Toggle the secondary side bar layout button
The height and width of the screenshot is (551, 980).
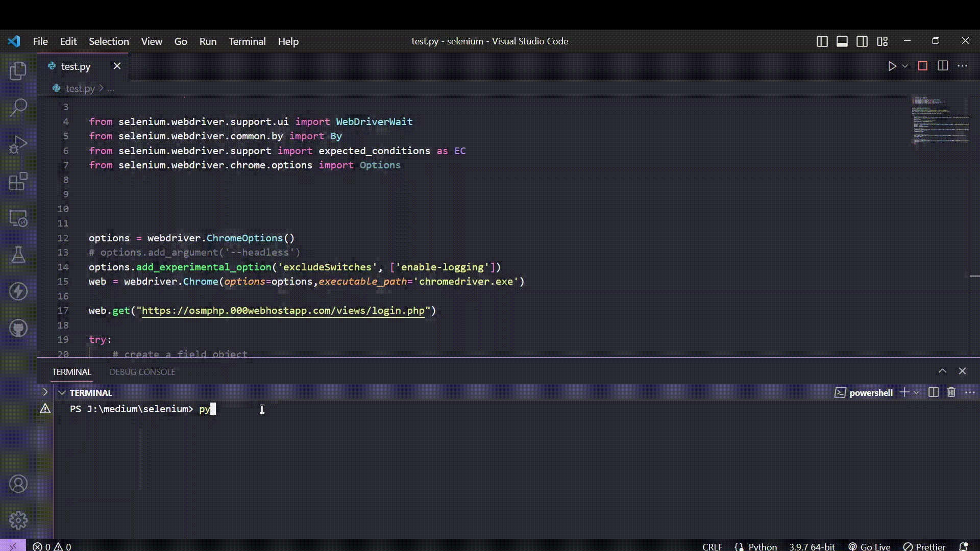pyautogui.click(x=862, y=41)
